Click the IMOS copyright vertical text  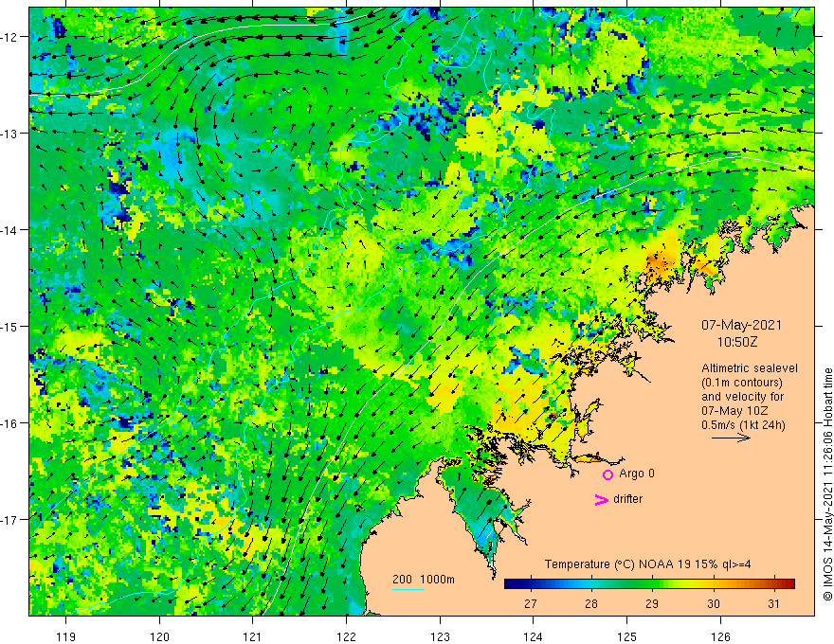pyautogui.click(x=827, y=484)
